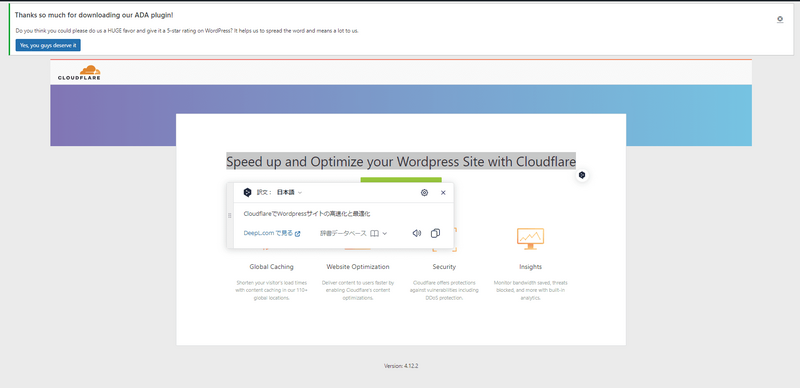
Task: Click the green button under the heading
Action: click(401, 180)
